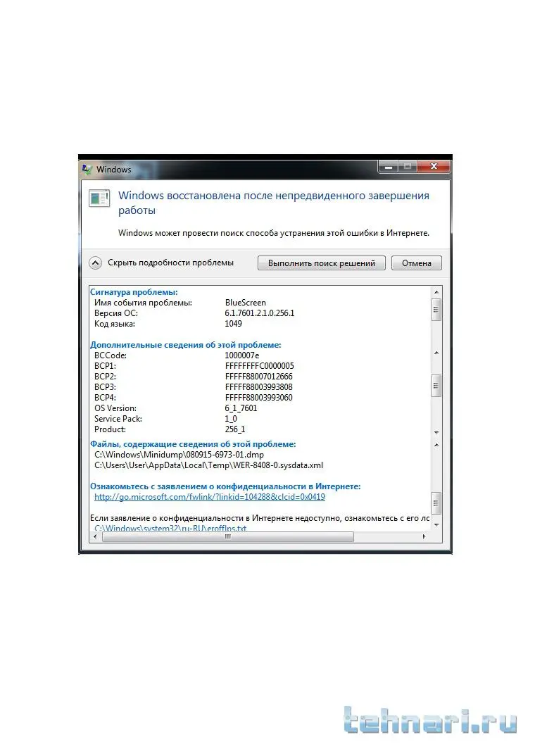This screenshot has width=554, height=756.
Task: Select Service Pack value "1_0"
Action: pos(231,419)
